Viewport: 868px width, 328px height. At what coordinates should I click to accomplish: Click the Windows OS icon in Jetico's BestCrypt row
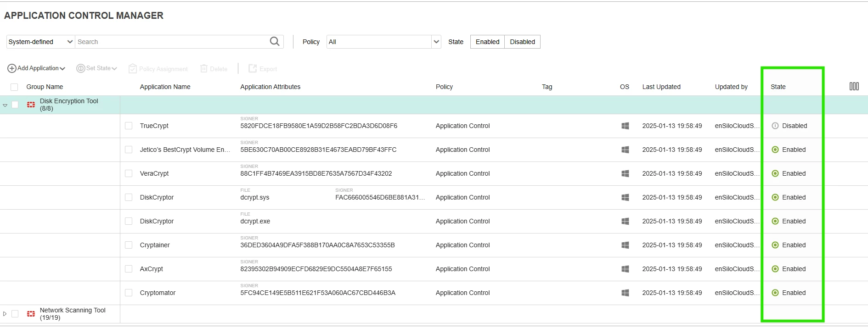coord(625,150)
